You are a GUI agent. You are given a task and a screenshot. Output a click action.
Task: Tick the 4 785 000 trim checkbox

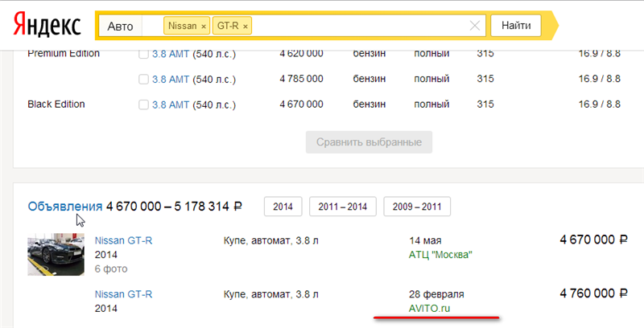point(143,79)
